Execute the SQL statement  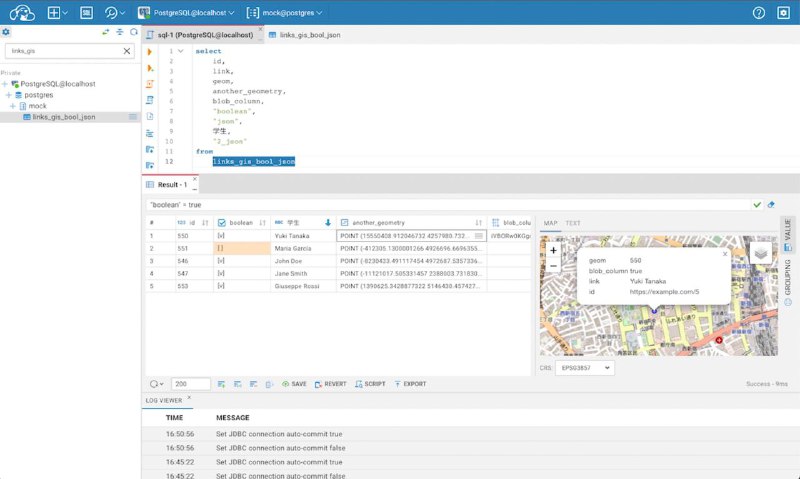coord(149,52)
